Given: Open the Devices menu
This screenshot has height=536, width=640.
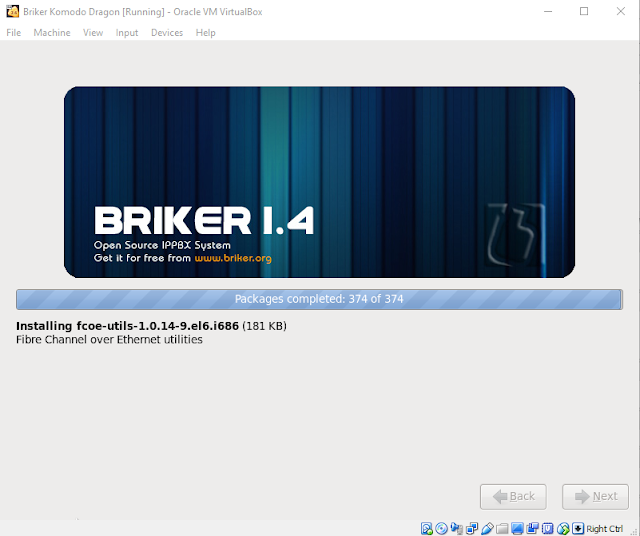Looking at the screenshot, I should (167, 33).
